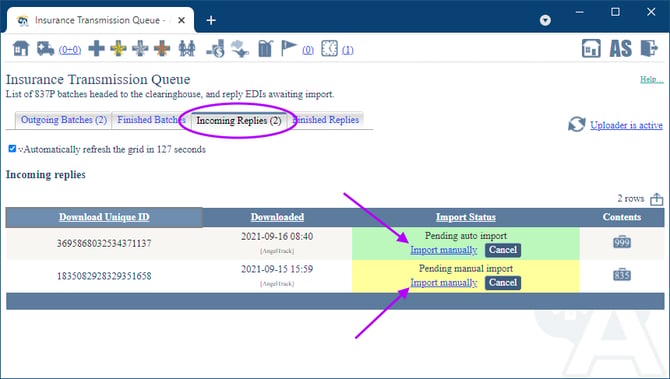
Task: Open the (1) timer count link
Action: (x=348, y=50)
